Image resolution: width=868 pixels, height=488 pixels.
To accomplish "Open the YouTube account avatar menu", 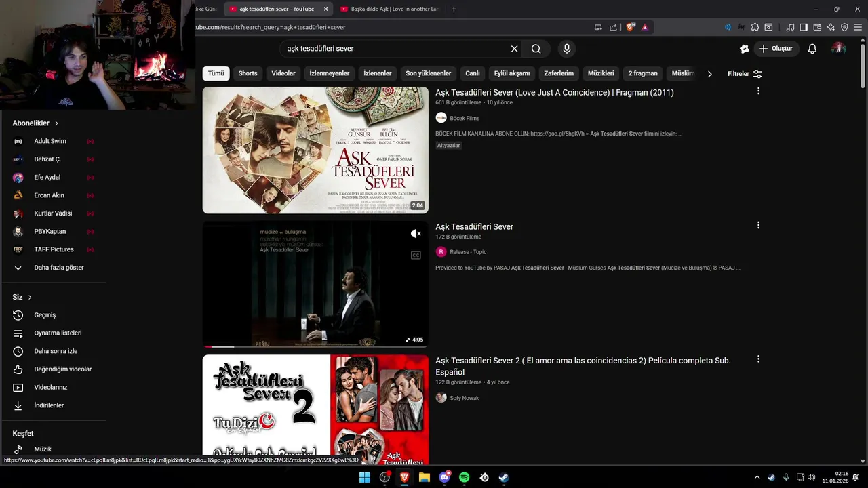I will 839,49.
